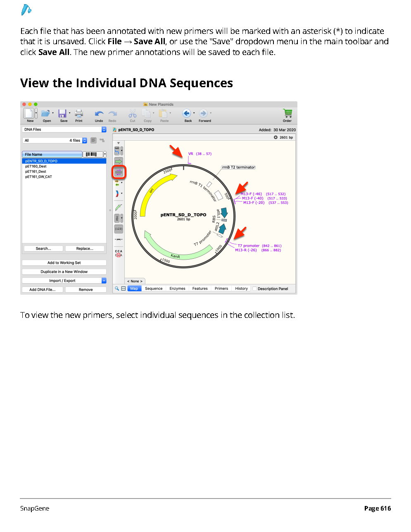
Task: Click the Redo arrow icon
Action: point(112,114)
